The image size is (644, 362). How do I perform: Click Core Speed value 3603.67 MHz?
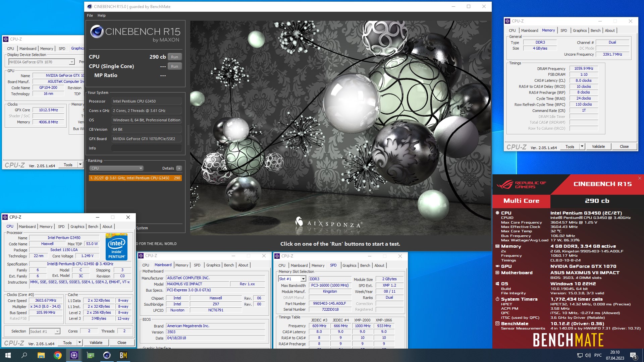pos(46,301)
